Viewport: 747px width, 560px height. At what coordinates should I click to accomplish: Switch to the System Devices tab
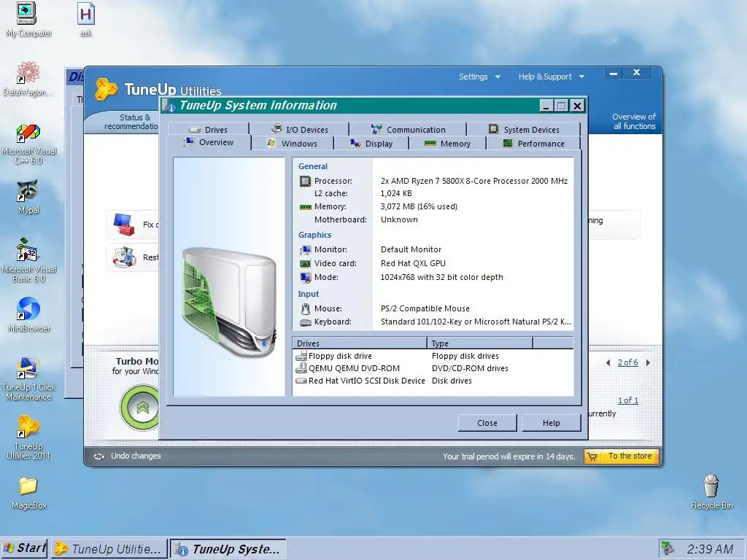(524, 130)
